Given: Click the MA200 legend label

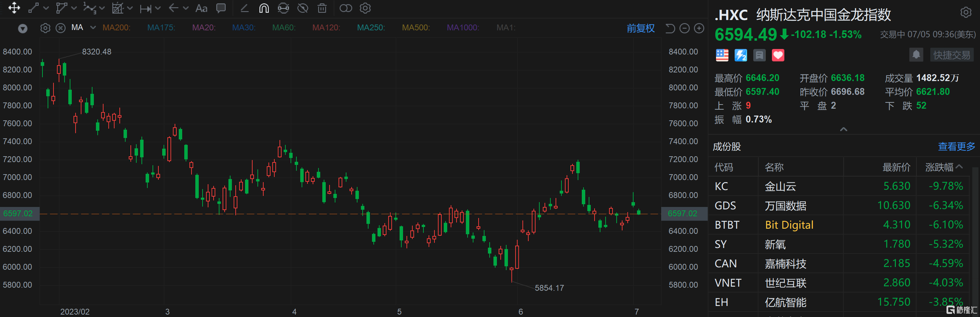Looking at the screenshot, I should coord(116,27).
